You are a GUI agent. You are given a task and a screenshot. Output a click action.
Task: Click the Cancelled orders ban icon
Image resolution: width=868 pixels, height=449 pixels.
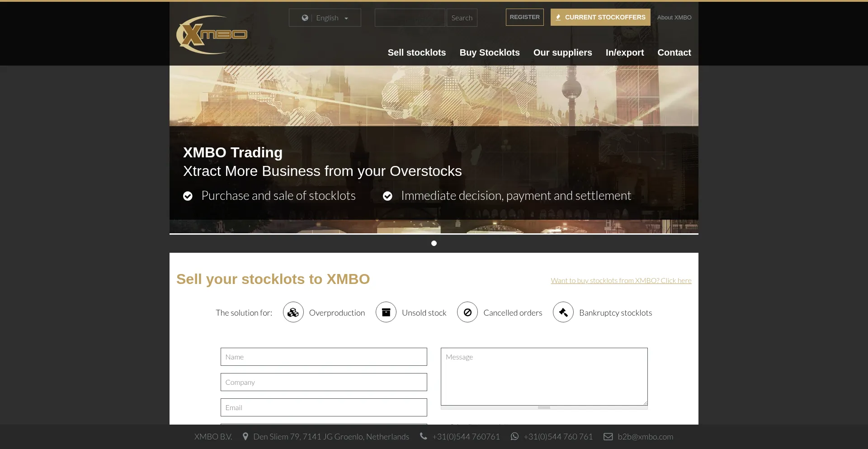pos(467,312)
